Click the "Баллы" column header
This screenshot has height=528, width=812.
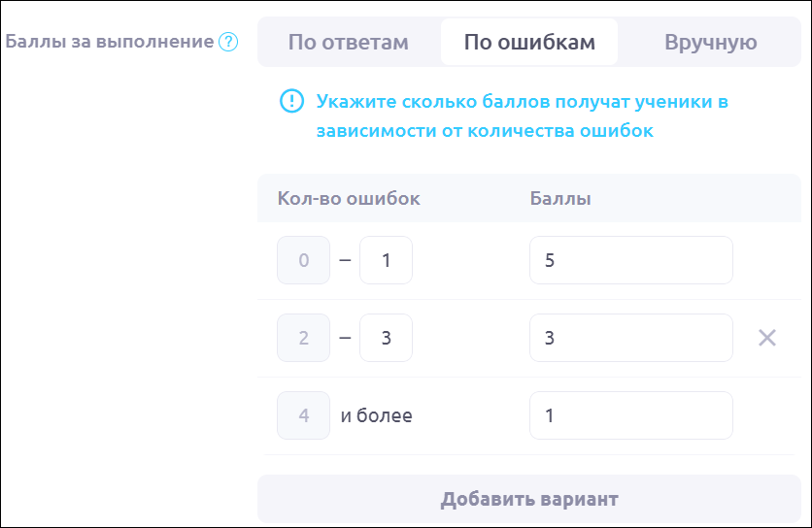coord(560,198)
